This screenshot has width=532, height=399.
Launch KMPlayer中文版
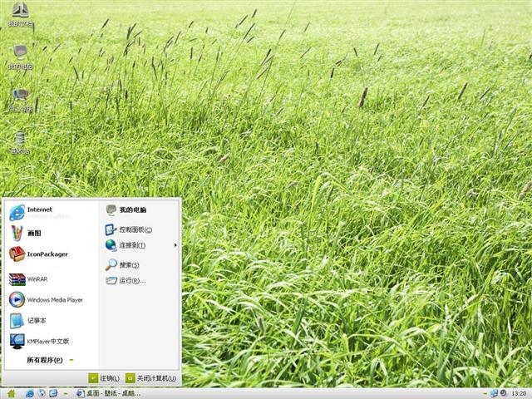click(47, 341)
